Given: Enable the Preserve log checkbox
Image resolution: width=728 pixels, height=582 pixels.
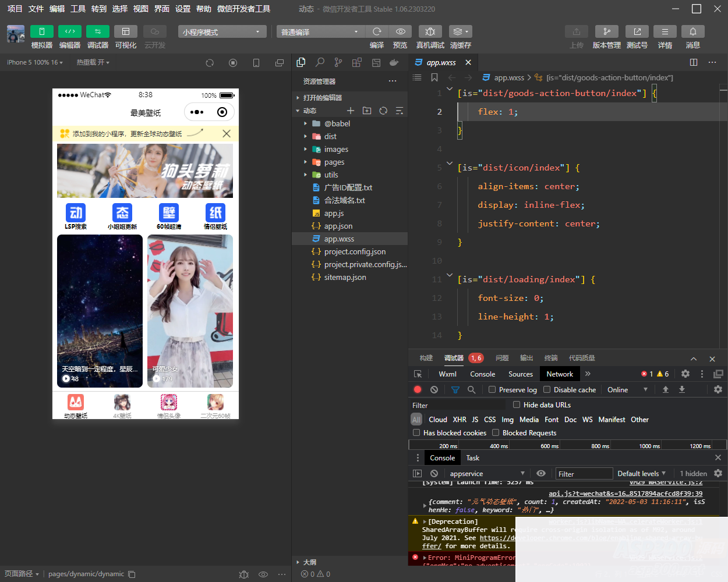Looking at the screenshot, I should pyautogui.click(x=492, y=389).
